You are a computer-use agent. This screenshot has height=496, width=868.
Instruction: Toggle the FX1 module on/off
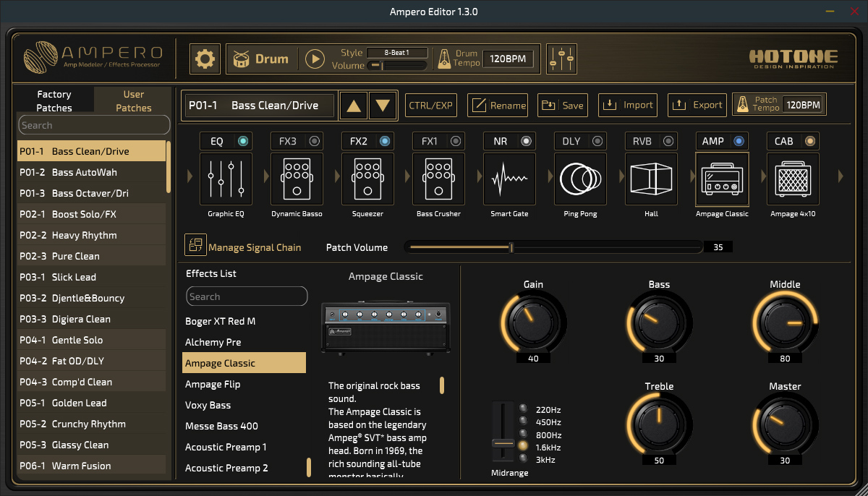click(x=456, y=141)
